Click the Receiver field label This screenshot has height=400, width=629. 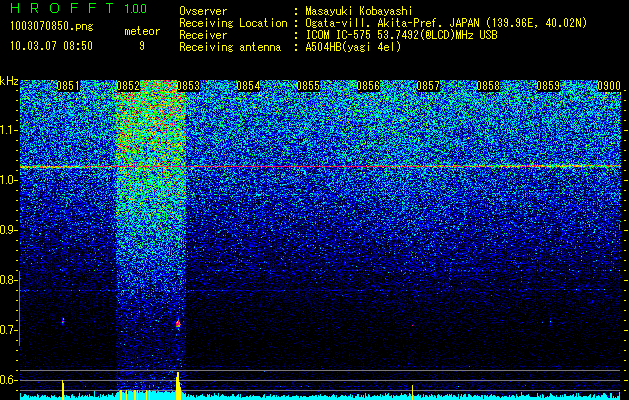203,35
